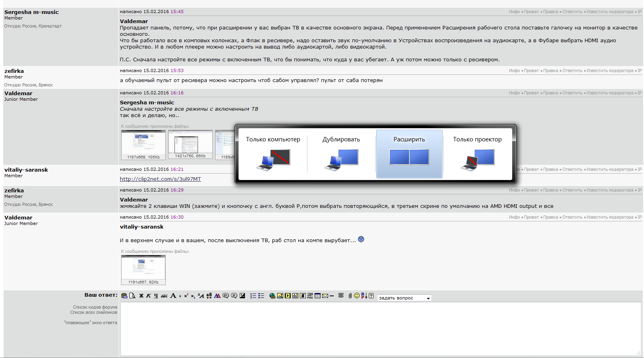Click the OFF offtopic bubble icon
This screenshot has width=644, height=358.
[x=226, y=295]
